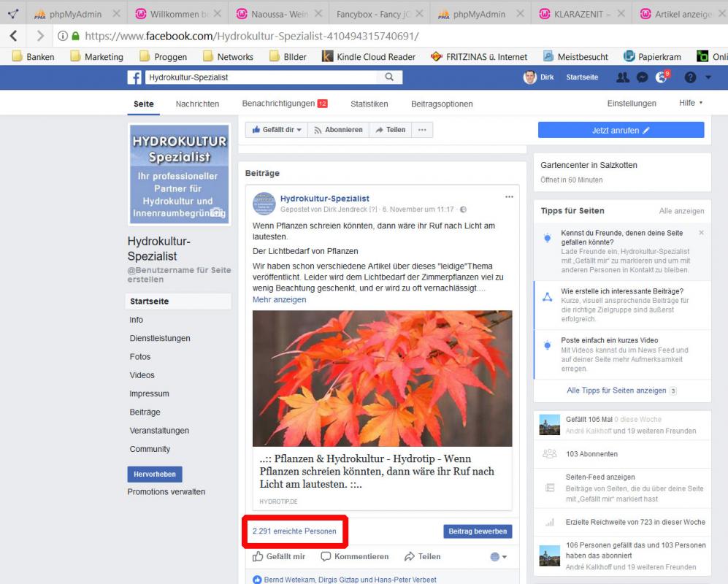Select Impressum in left sidebar
The image size is (728, 584).
click(x=149, y=393)
